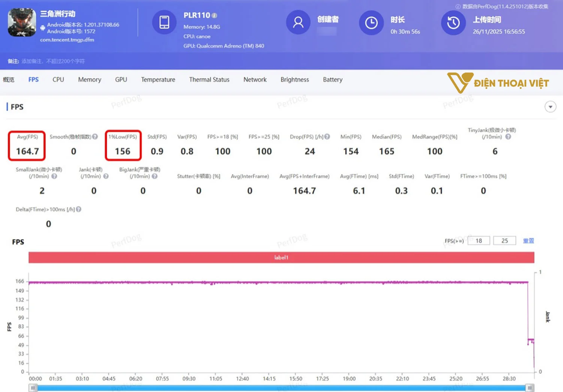
Task: Click the red label1 bar
Action: 281,258
